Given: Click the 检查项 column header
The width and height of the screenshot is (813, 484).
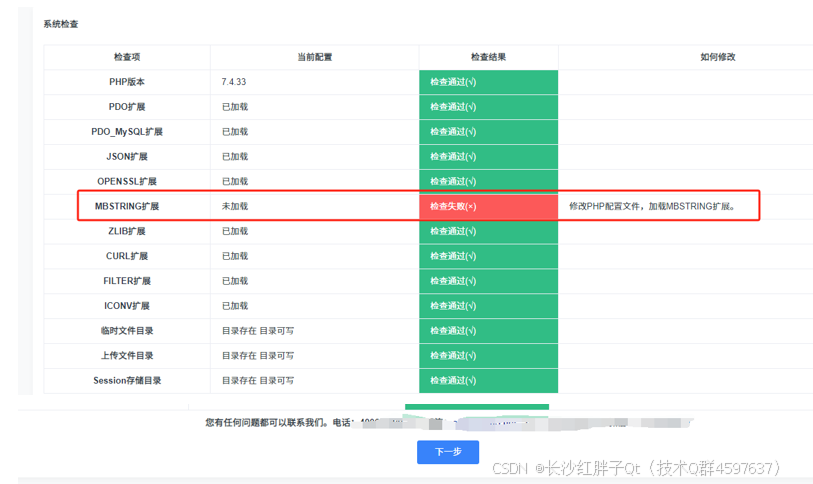Looking at the screenshot, I should pyautogui.click(x=127, y=57).
